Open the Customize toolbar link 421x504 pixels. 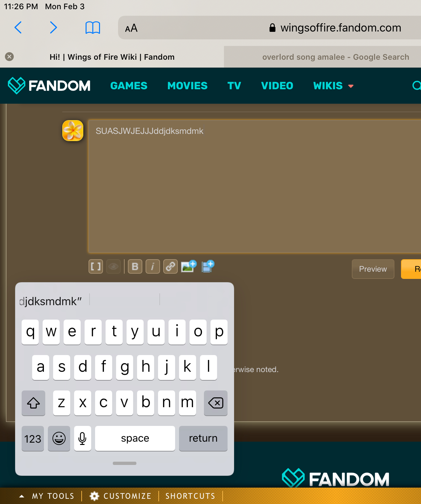pos(121,496)
